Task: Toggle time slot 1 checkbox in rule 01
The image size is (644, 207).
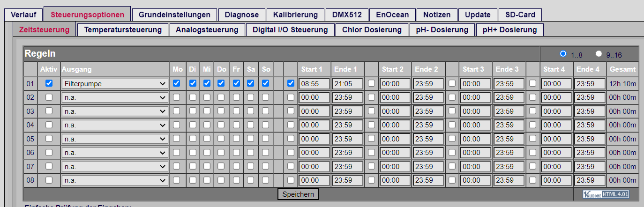Action: tap(291, 83)
